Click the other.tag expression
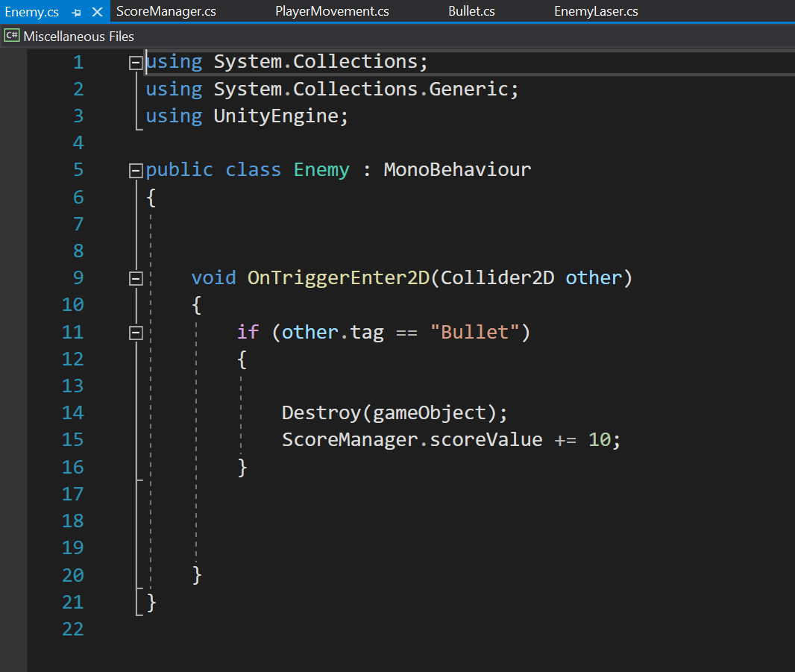Image resolution: width=795 pixels, height=672 pixels. click(x=333, y=332)
